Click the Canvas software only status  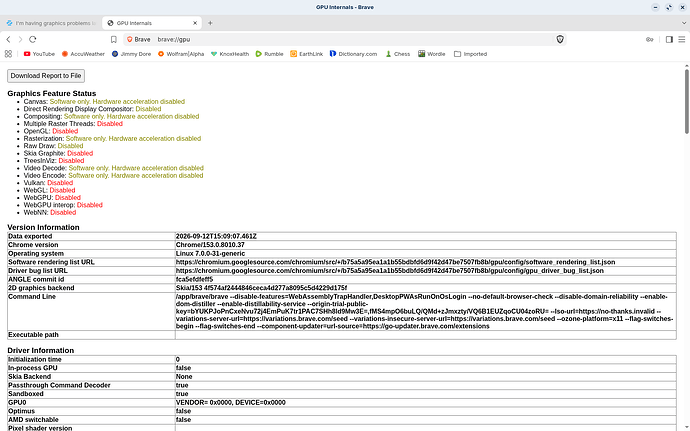(x=117, y=101)
